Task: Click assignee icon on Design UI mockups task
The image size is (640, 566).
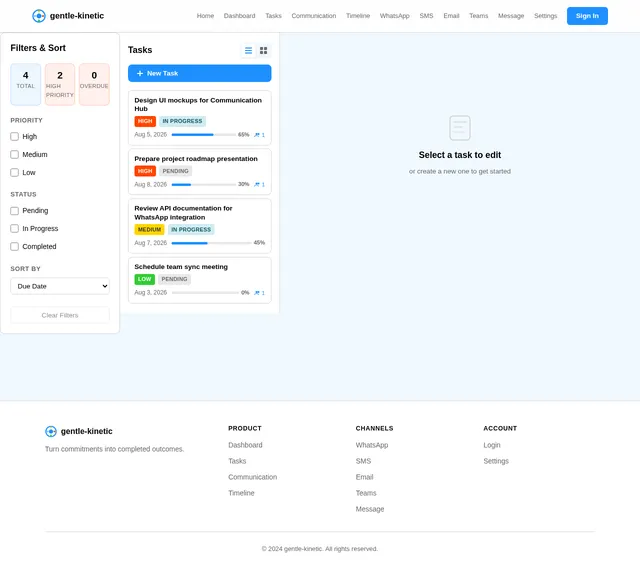Action: pyautogui.click(x=259, y=135)
